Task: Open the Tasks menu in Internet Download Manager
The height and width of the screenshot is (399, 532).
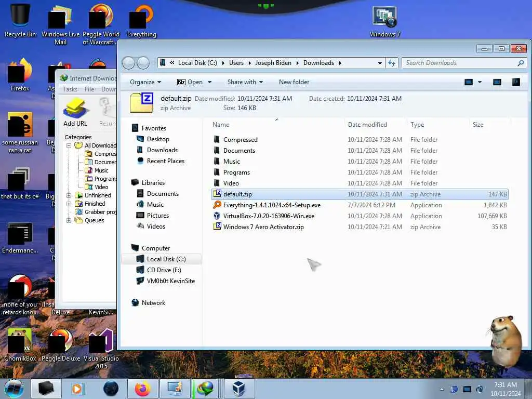Action: (x=70, y=89)
